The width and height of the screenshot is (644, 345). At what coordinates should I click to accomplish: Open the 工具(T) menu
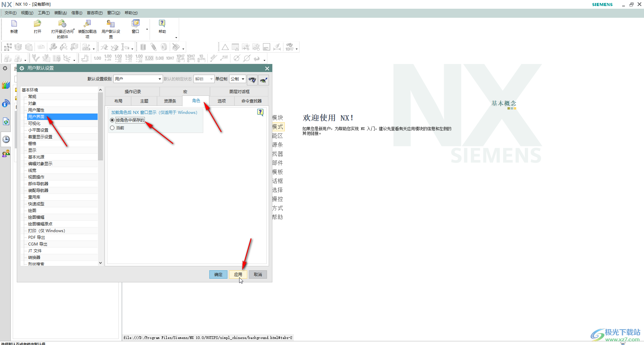click(44, 13)
